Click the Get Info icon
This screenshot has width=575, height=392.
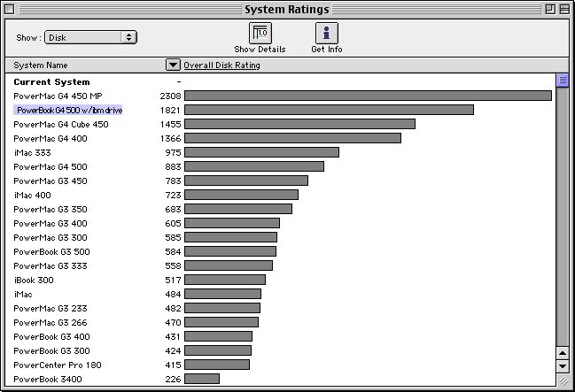(326, 33)
